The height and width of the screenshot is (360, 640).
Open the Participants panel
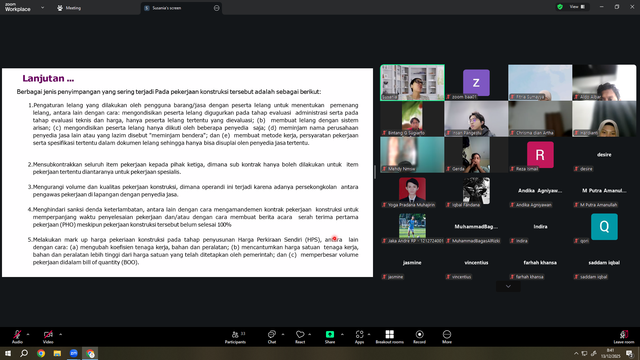pyautogui.click(x=235, y=337)
